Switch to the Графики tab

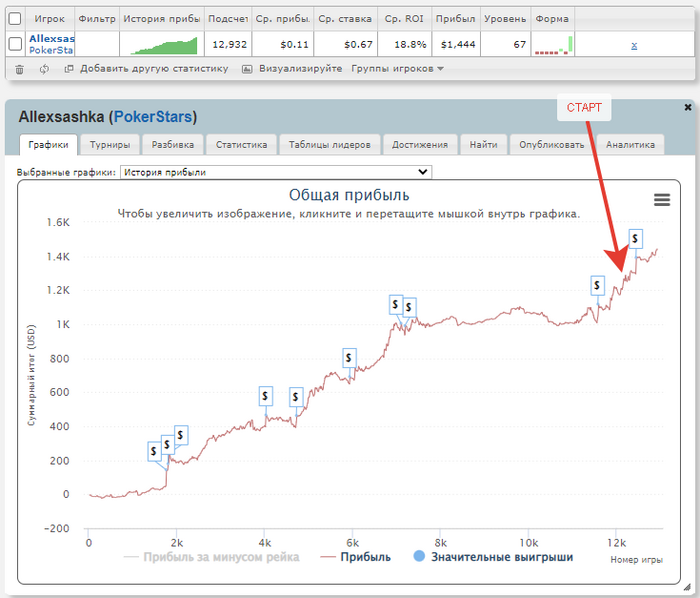coord(48,145)
